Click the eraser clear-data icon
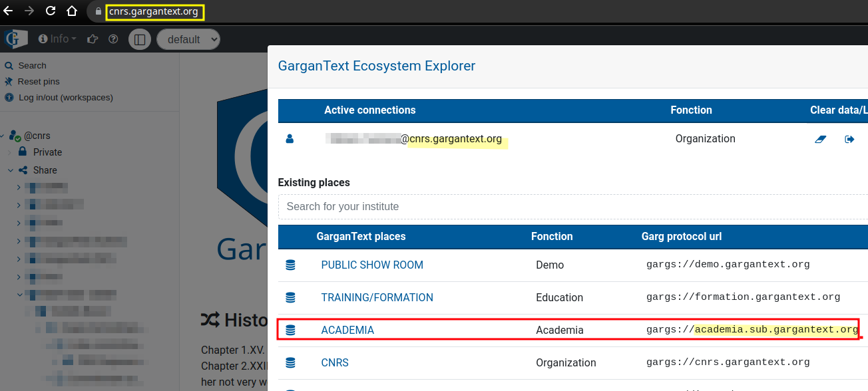The height and width of the screenshot is (391, 868). (820, 139)
